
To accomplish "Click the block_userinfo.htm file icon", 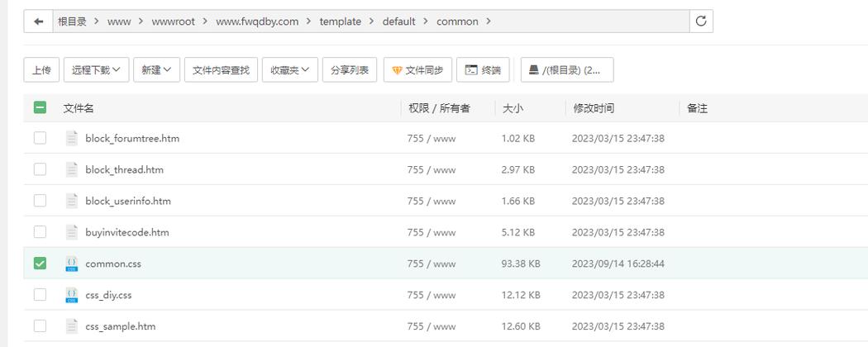I will click(72, 201).
